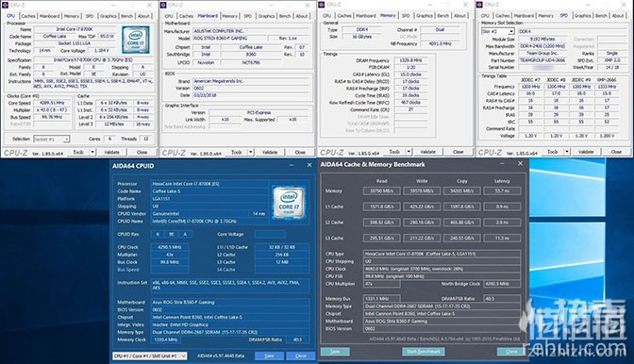
Task: Select Graphics tab in the Mainboard CPU-Z window
Action: click(266, 16)
